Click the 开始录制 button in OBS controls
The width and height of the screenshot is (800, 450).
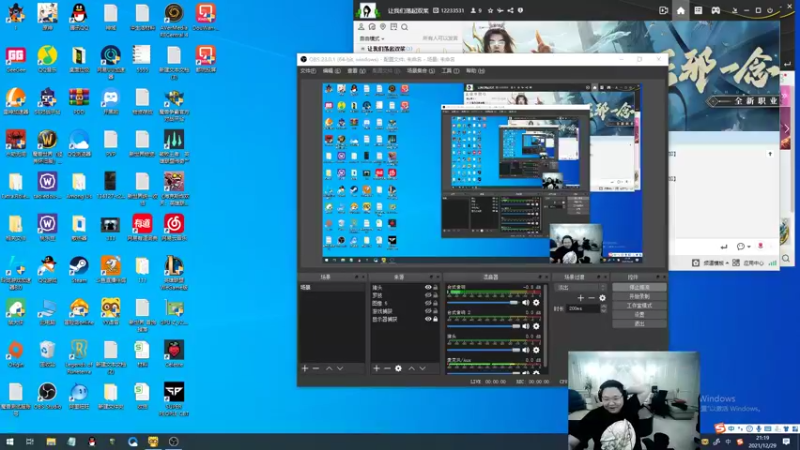click(639, 296)
